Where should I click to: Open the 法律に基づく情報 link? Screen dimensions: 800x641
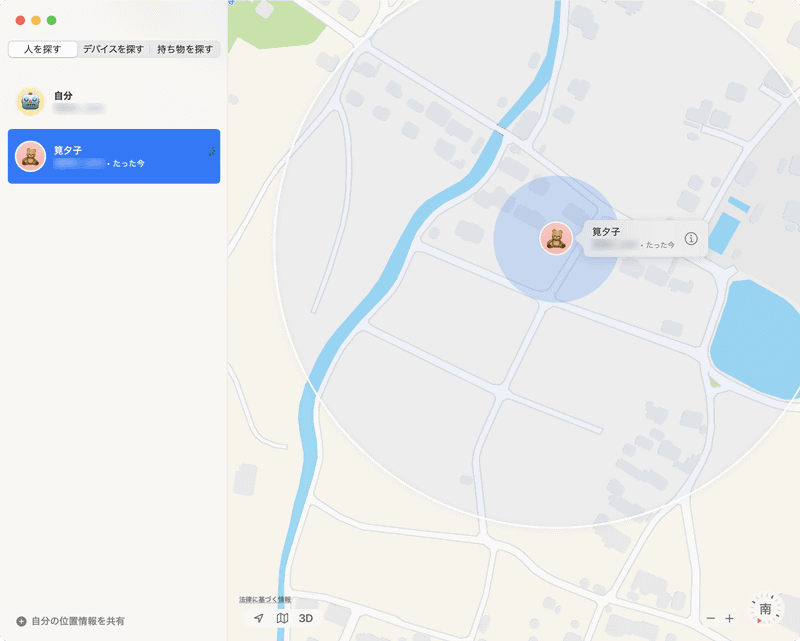265,600
